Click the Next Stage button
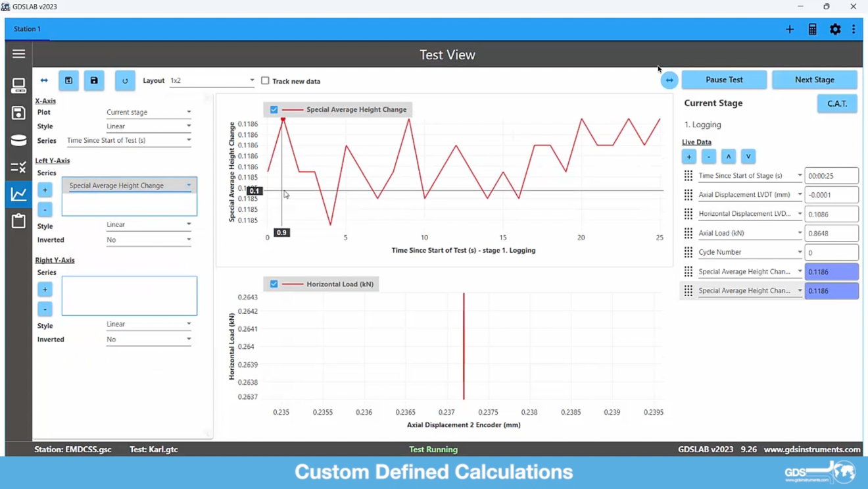Image resolution: width=868 pixels, height=489 pixels. 814,80
